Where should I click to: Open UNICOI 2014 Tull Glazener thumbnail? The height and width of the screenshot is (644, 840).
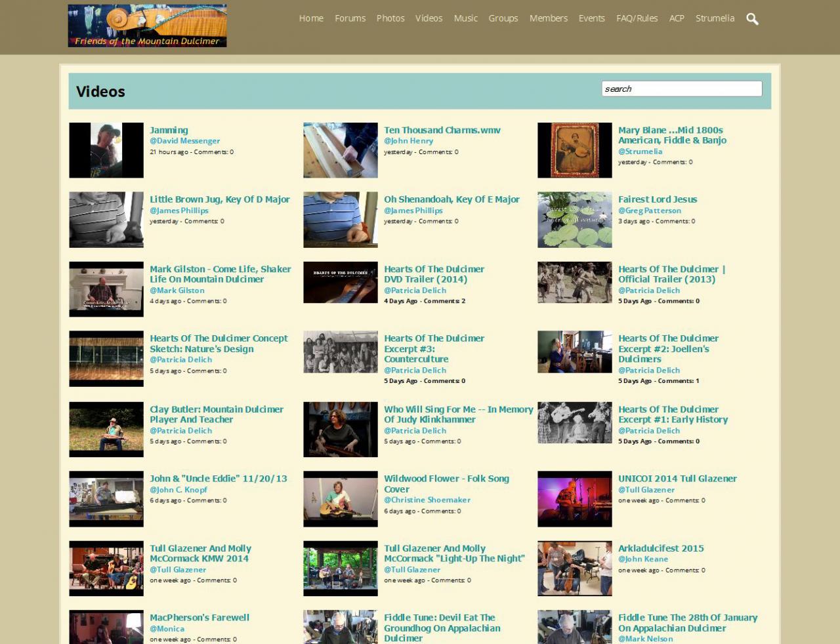[x=574, y=499]
